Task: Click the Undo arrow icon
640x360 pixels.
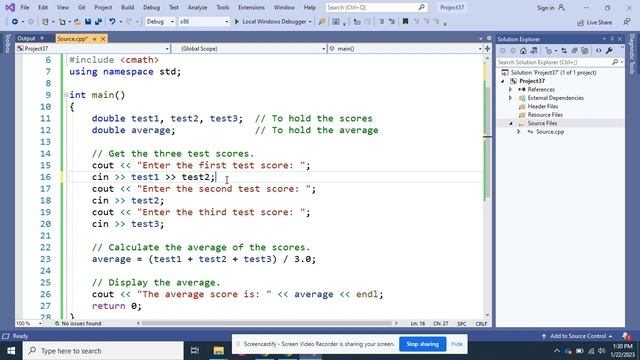Action: (112, 22)
